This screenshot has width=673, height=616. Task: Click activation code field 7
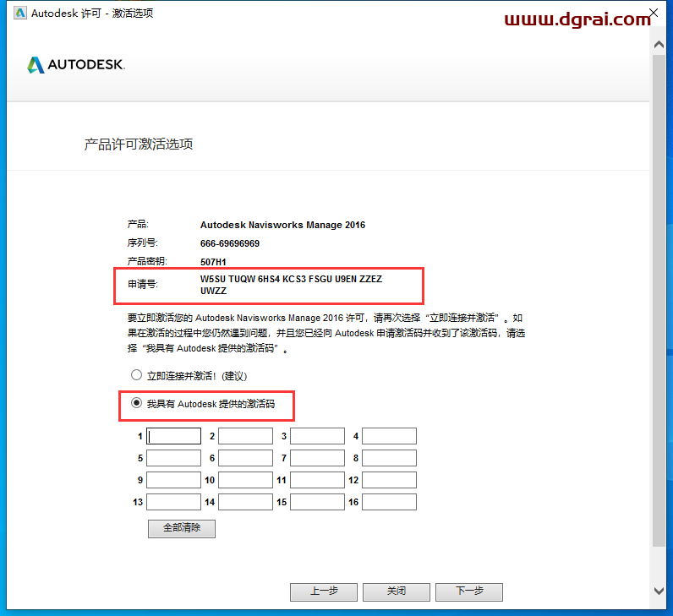tap(317, 458)
